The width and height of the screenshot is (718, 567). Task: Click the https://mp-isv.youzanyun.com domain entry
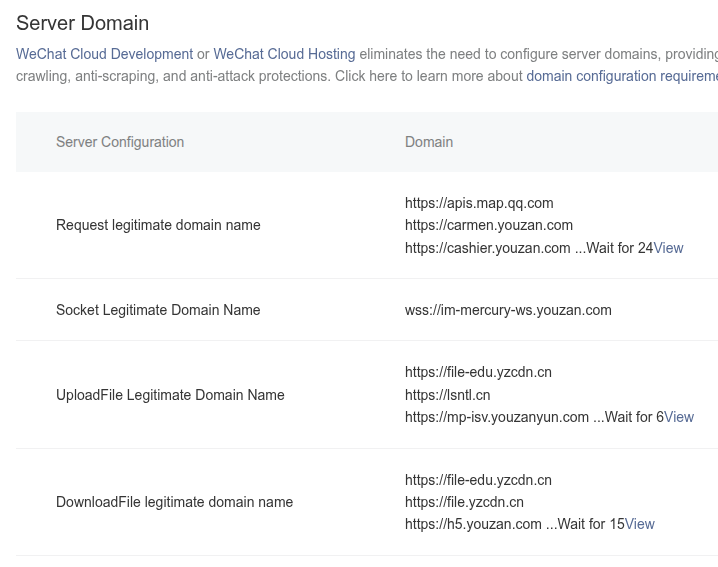[x=497, y=417]
